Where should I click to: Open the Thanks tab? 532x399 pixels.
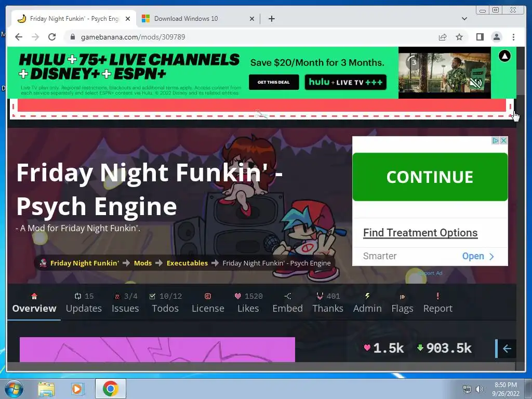click(x=328, y=303)
